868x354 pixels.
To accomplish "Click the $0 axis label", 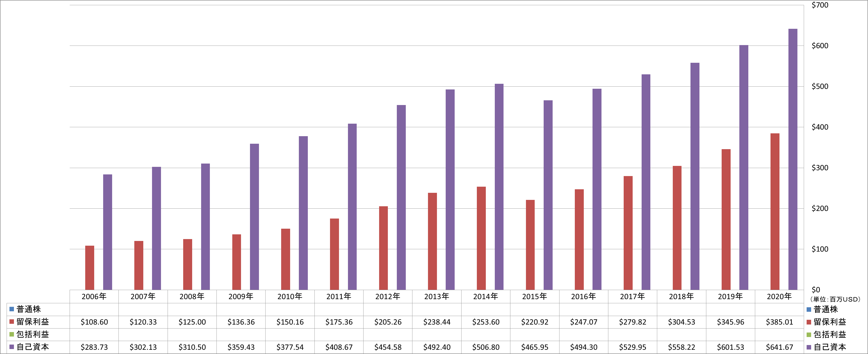I will (x=816, y=290).
